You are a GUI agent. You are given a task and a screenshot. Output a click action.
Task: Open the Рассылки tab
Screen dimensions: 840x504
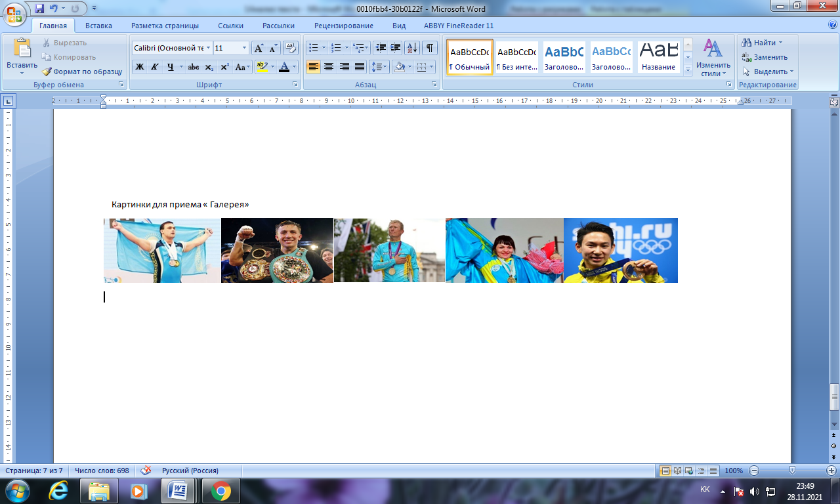pos(278,26)
